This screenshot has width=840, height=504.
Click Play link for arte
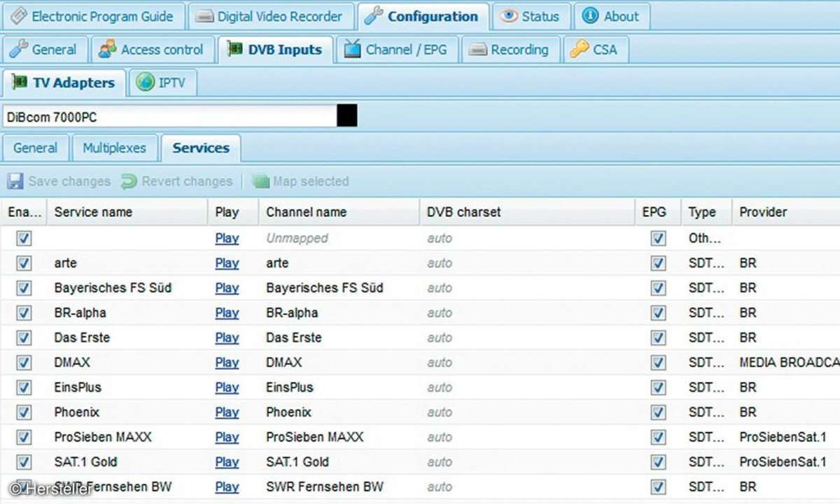point(227,263)
